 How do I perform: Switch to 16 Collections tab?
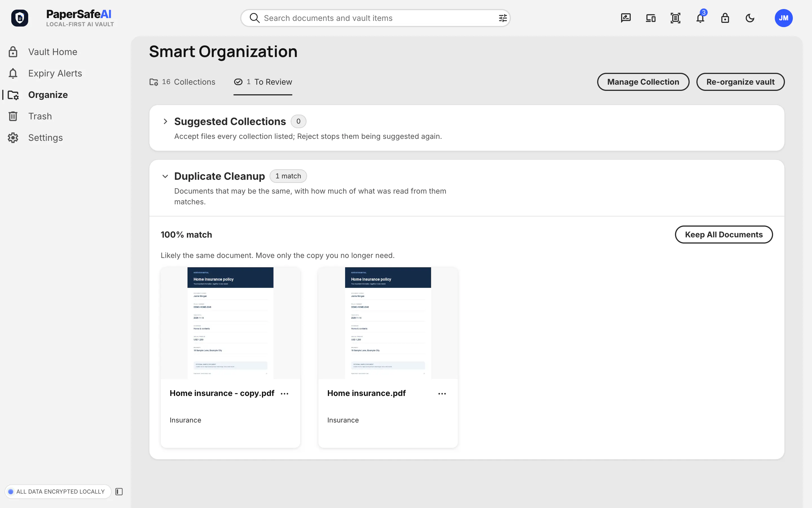tap(182, 82)
